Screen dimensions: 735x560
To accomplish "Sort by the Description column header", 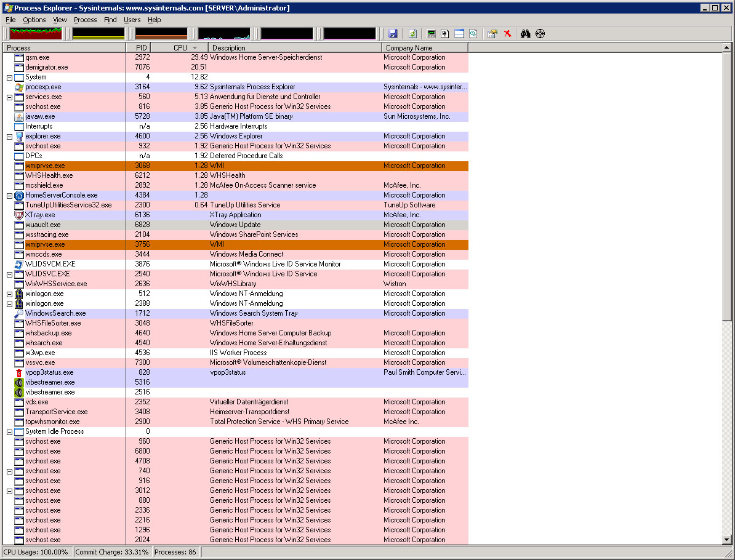I will 295,48.
